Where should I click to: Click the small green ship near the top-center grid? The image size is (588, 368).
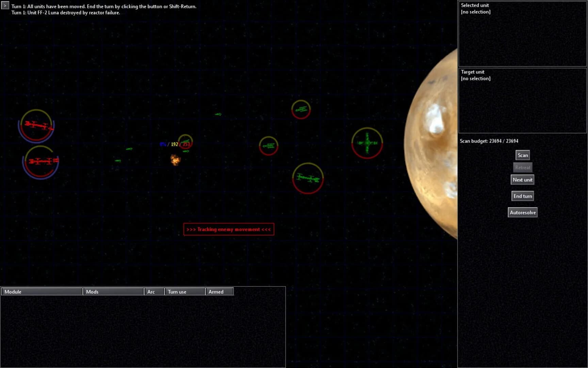click(218, 114)
